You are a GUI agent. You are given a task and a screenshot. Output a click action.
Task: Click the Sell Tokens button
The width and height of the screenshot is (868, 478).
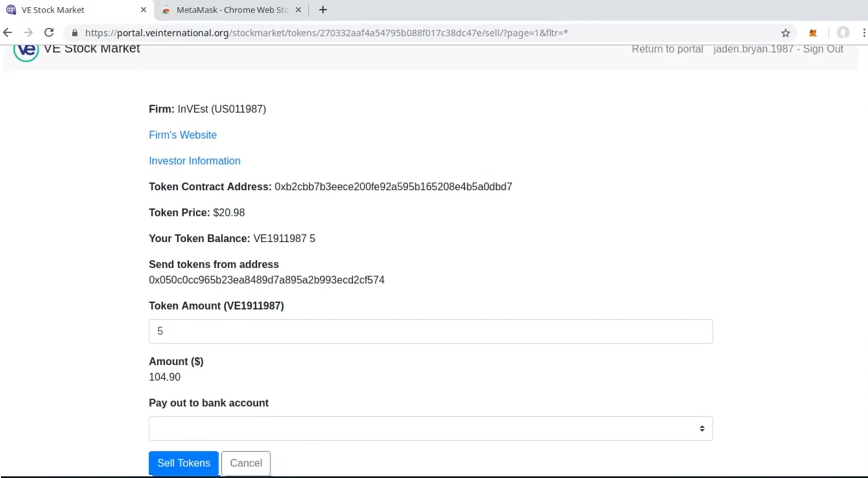point(184,463)
